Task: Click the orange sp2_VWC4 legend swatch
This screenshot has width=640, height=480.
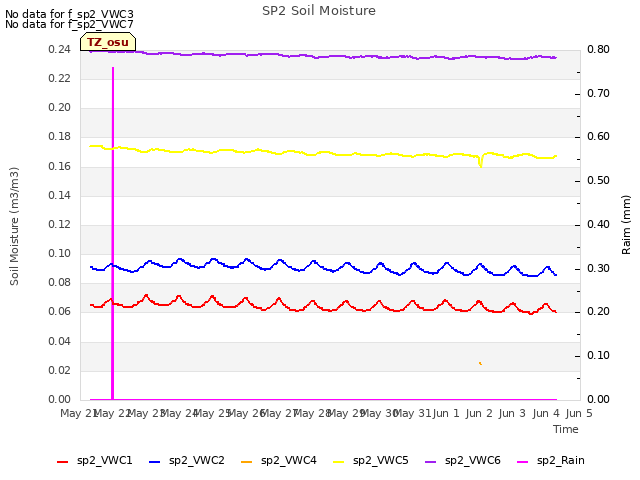Action: (247, 462)
